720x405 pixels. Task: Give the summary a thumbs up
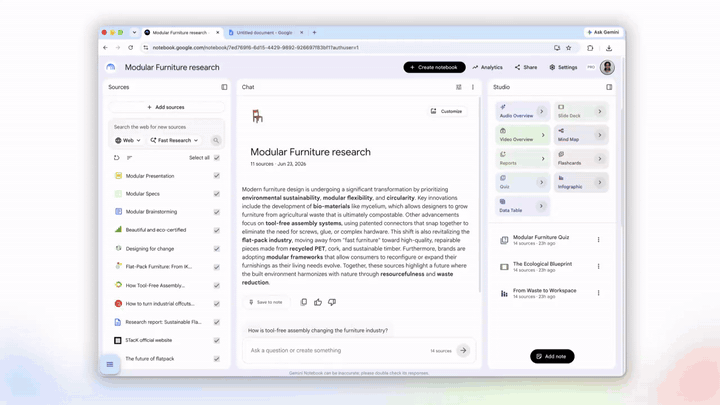pyautogui.click(x=318, y=302)
